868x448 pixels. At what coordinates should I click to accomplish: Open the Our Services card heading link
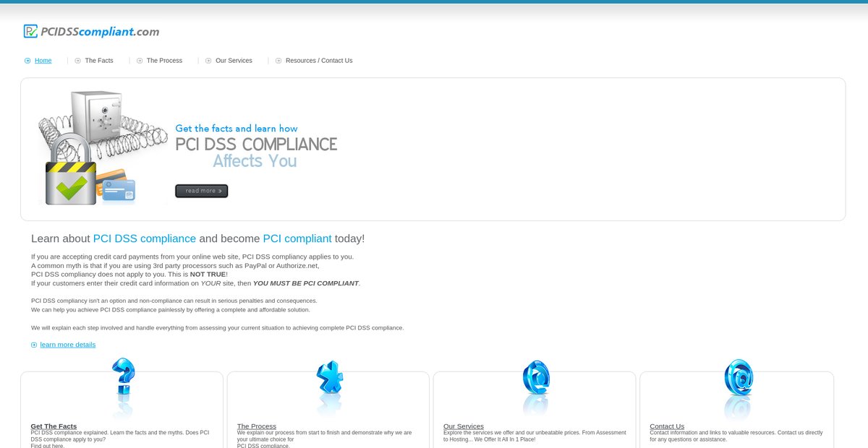pyautogui.click(x=464, y=426)
